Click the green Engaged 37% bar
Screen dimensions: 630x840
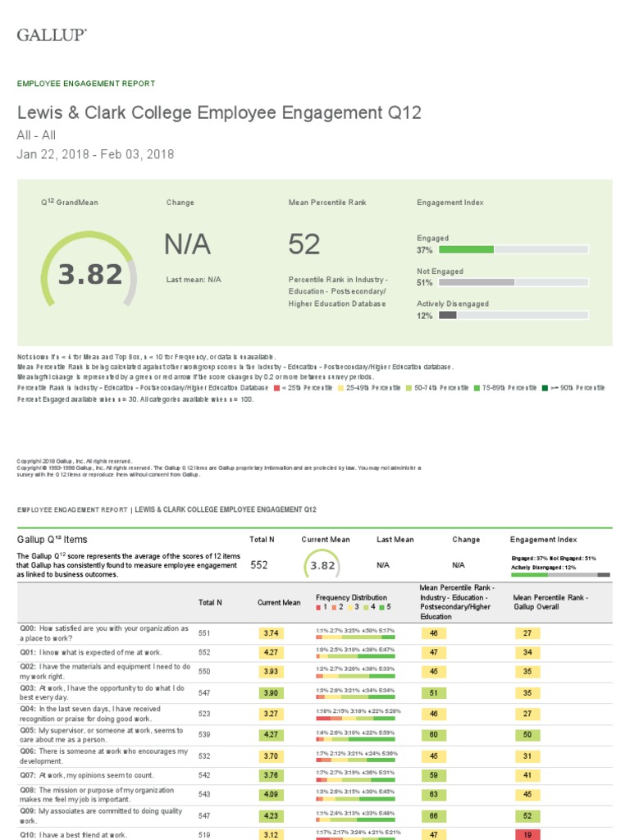(x=467, y=249)
